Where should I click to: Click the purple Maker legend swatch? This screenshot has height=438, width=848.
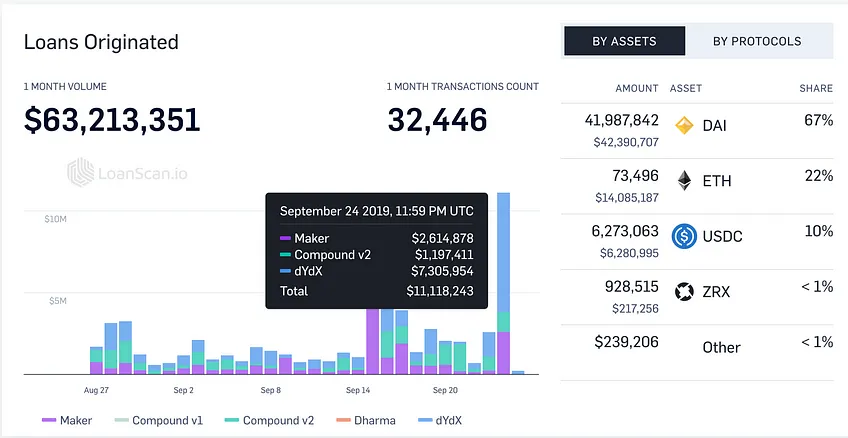(49, 420)
